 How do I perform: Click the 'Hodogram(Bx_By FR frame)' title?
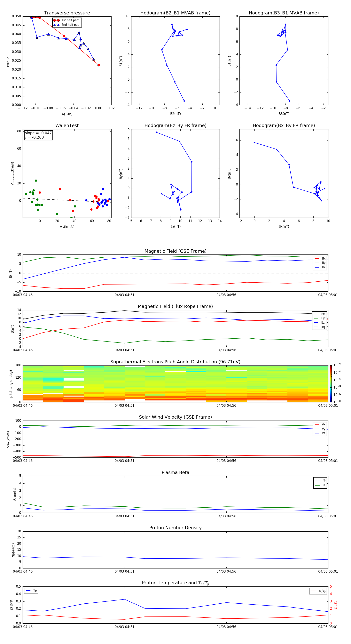tap(284, 125)
